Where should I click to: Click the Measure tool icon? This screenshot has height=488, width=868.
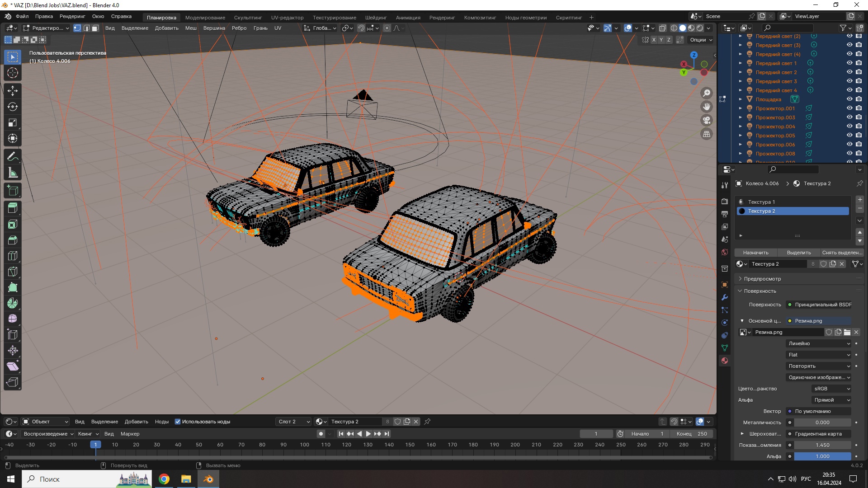[13, 173]
